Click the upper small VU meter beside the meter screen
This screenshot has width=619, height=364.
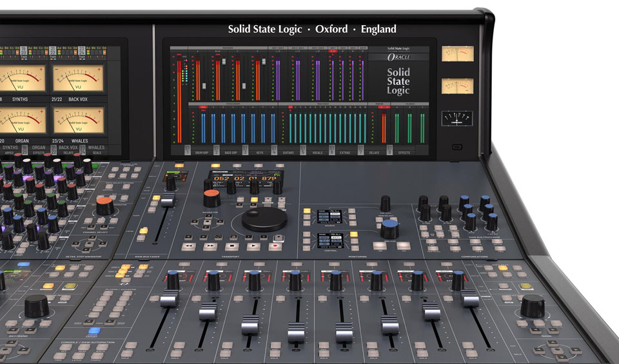(x=458, y=54)
